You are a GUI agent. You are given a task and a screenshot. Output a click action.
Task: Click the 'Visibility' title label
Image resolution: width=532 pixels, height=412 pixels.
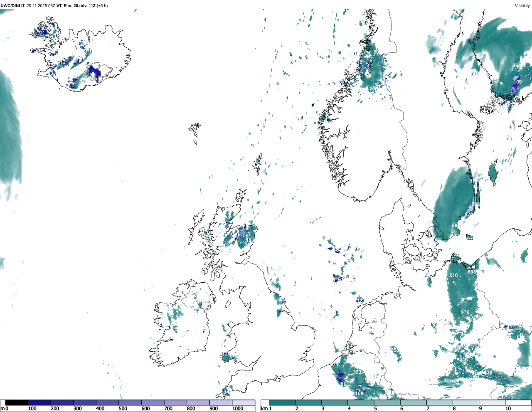click(522, 5)
